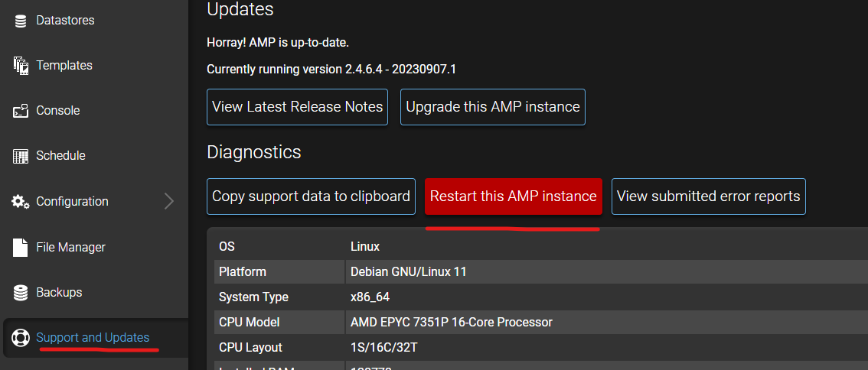
Task: Open File Manager from sidebar
Action: click(x=71, y=247)
